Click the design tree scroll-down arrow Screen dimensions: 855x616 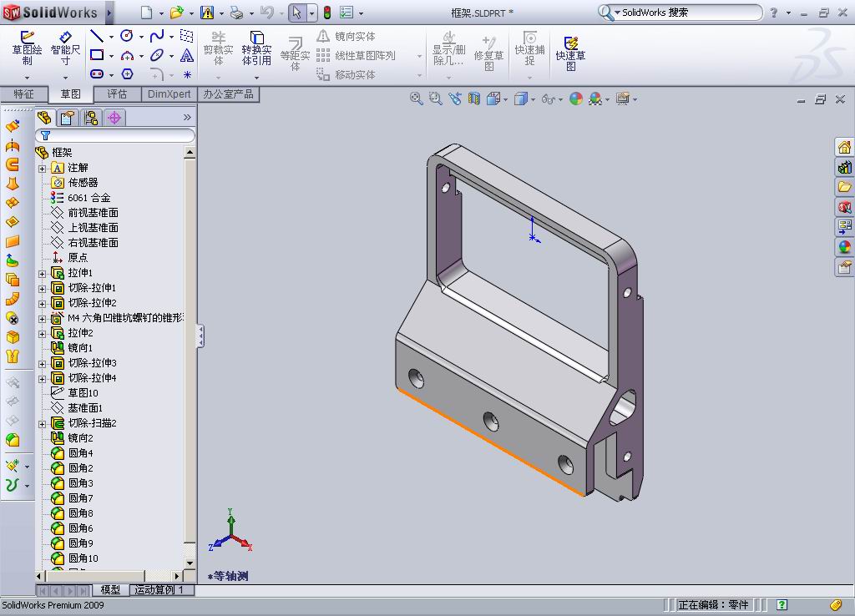coord(190,563)
